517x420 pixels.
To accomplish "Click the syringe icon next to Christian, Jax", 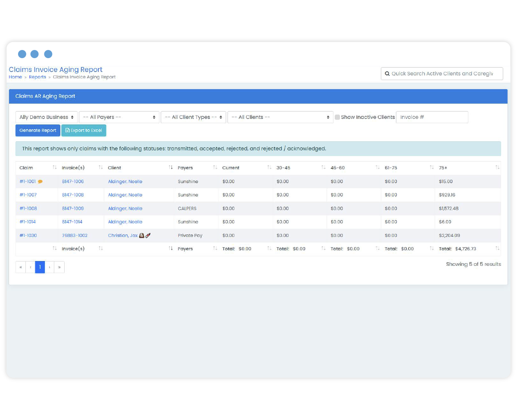I will coord(148,236).
